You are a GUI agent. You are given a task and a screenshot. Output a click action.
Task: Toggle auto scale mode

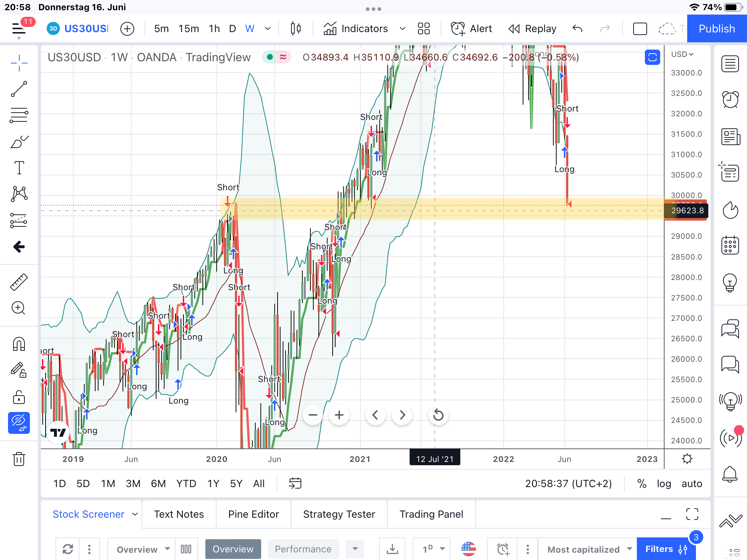pyautogui.click(x=692, y=483)
